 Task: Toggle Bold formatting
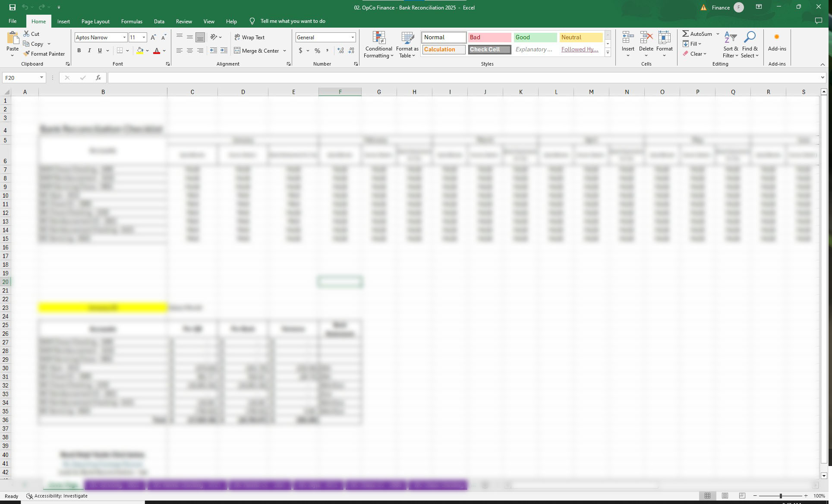tap(79, 51)
